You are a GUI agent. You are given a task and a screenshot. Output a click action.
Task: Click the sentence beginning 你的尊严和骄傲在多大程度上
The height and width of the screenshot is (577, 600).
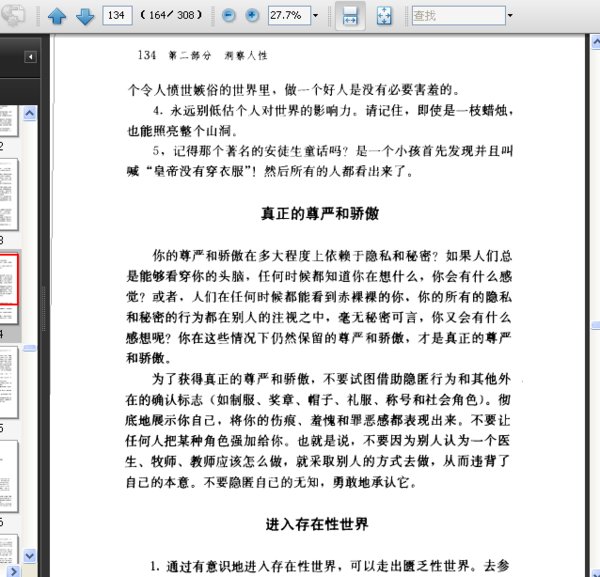319,307
